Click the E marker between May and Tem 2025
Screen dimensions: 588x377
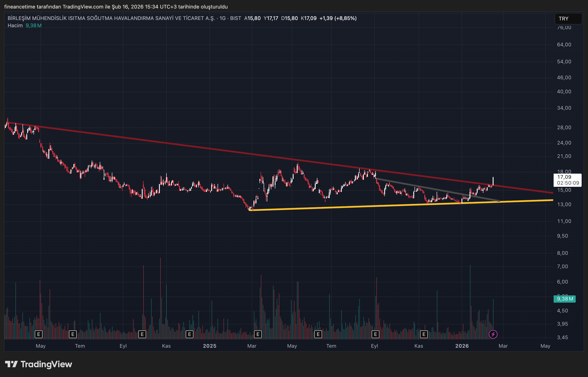[x=318, y=334]
